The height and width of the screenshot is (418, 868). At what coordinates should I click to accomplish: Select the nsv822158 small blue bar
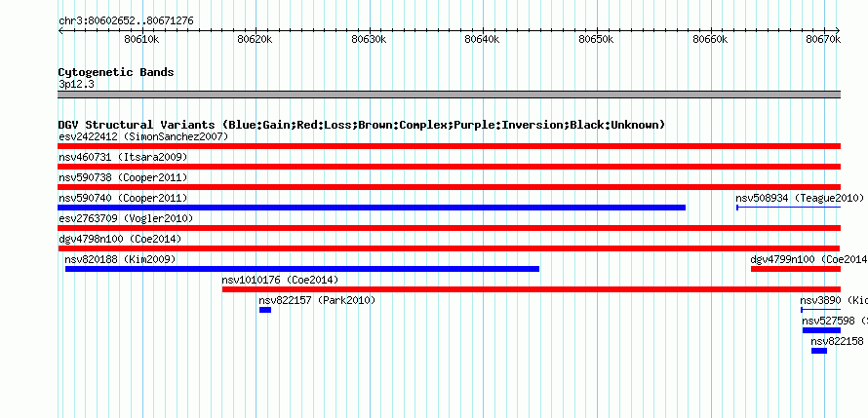pos(819,351)
